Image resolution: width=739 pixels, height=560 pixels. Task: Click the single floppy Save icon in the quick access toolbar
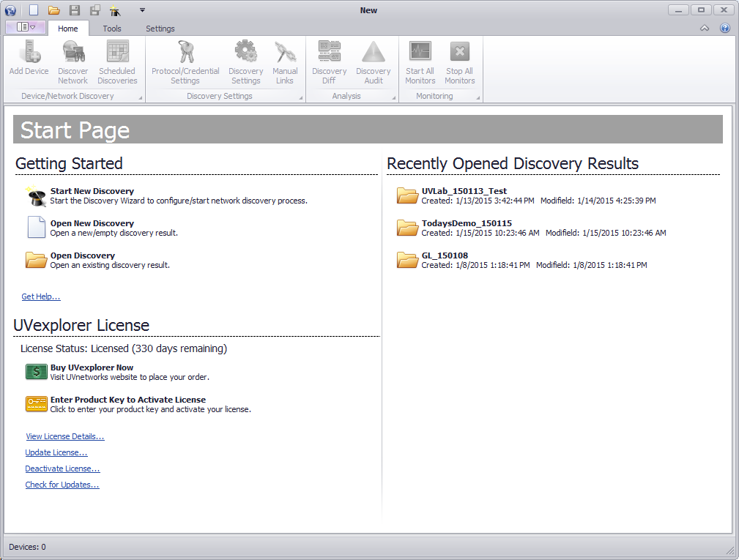pos(75,10)
